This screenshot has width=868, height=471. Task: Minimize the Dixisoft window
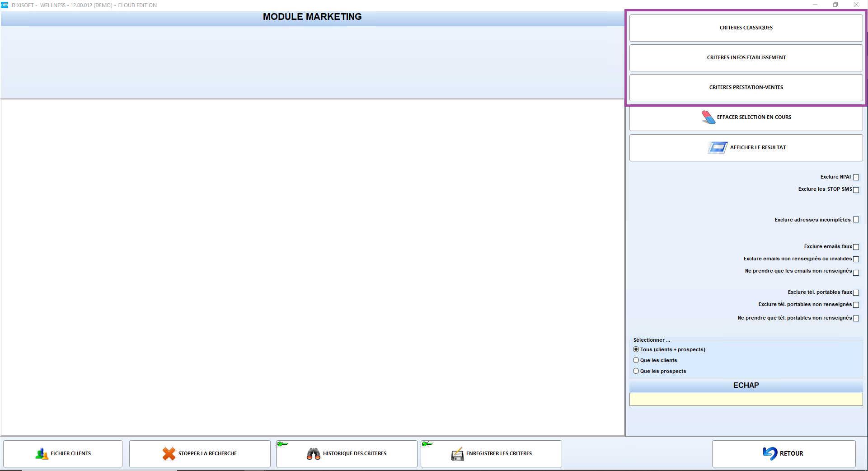(x=815, y=5)
